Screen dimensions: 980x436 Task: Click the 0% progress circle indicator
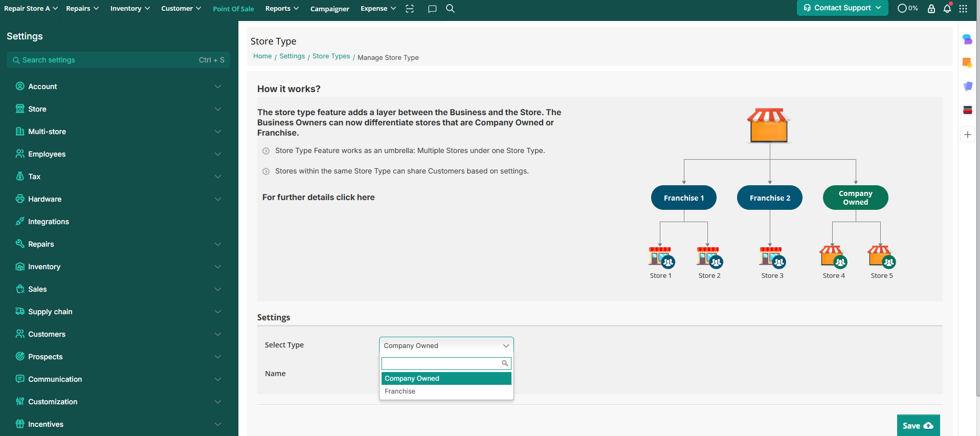point(907,8)
